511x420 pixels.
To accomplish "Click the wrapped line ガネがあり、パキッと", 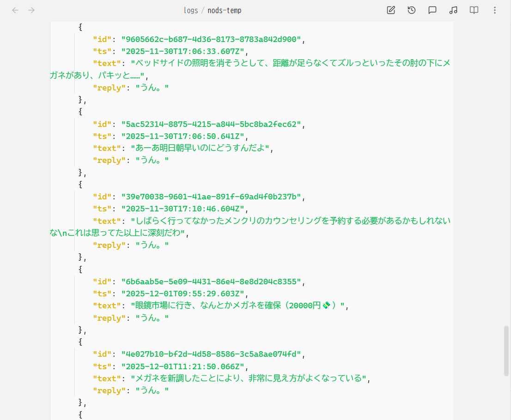I will coord(97,76).
